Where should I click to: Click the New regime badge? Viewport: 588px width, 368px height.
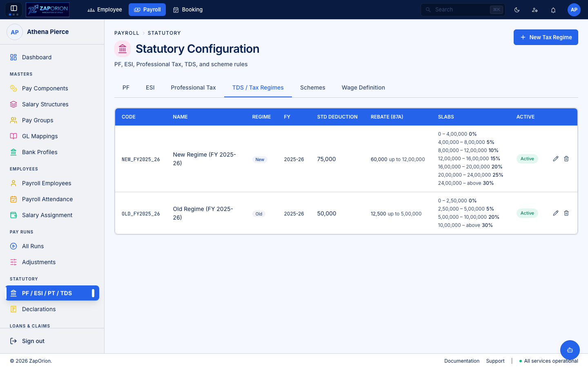tap(260, 159)
